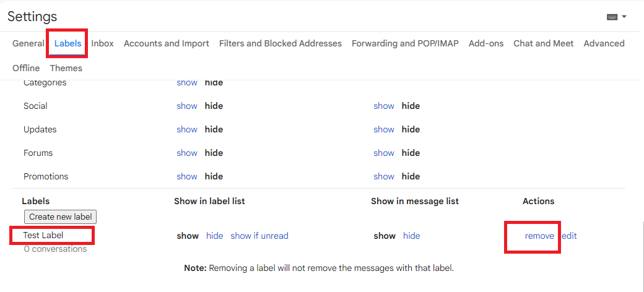The width and height of the screenshot is (644, 292).
Task: Expand the input tools dropdown arrow
Action: pyautogui.click(x=624, y=17)
